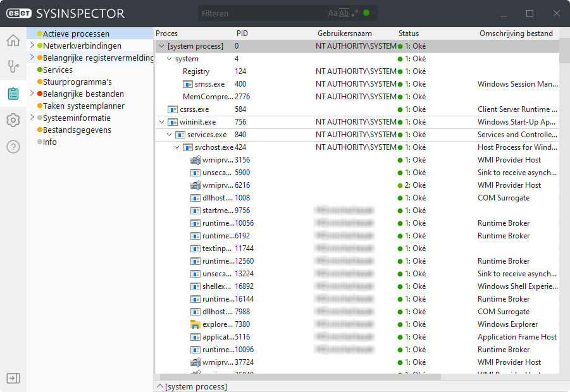
Task: Toggle whole word (Ab) filter option
Action: [344, 13]
